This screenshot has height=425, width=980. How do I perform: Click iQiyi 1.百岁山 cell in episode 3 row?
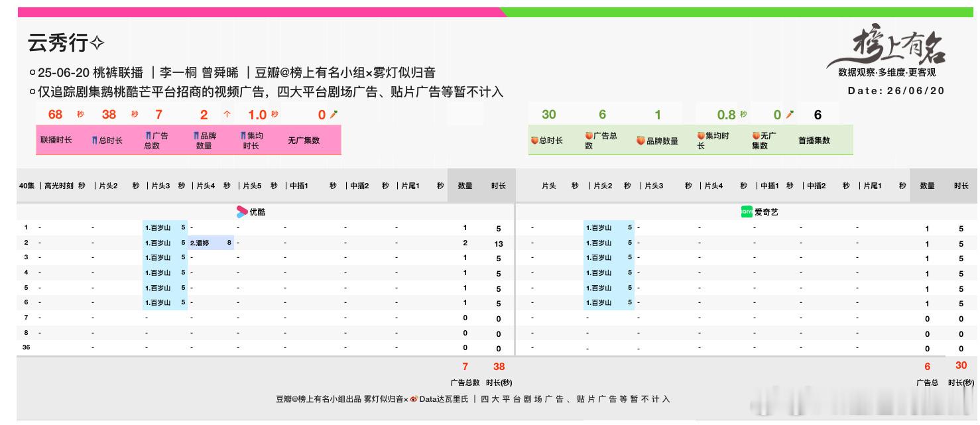click(609, 257)
